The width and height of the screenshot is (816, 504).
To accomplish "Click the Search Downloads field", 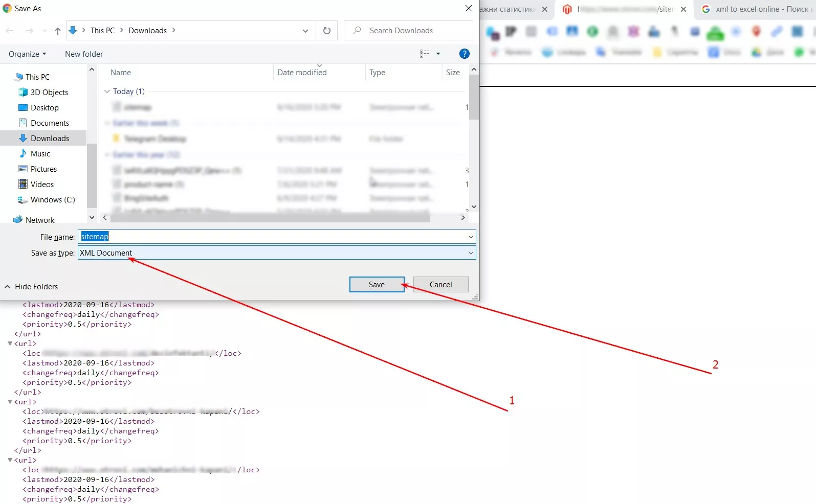I will (408, 31).
